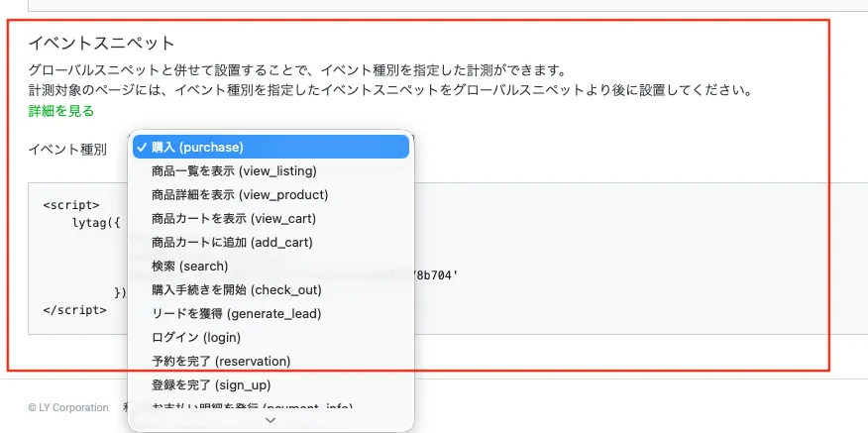868x433 pixels.
Task: Select 登録を完了 (sign_up) event type
Action: (210, 384)
